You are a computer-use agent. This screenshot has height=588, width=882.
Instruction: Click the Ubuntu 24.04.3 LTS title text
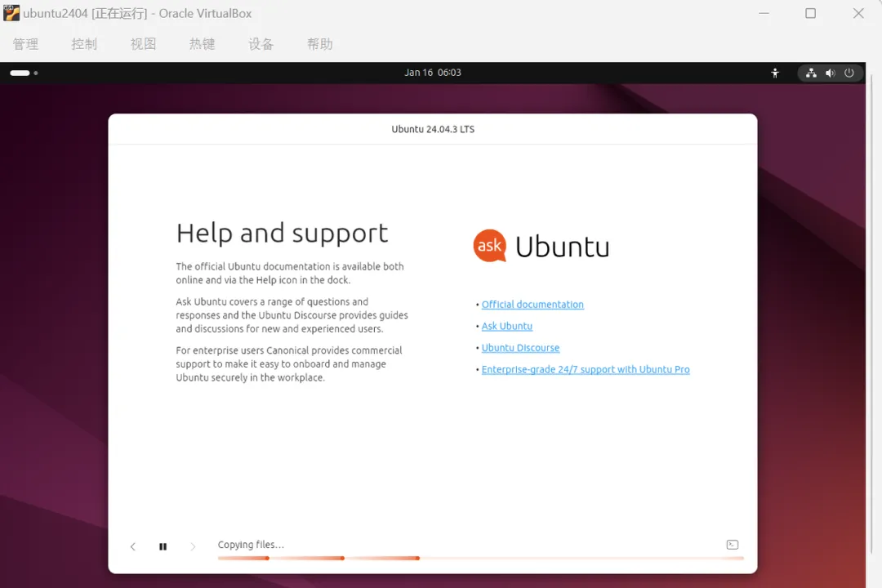point(433,129)
